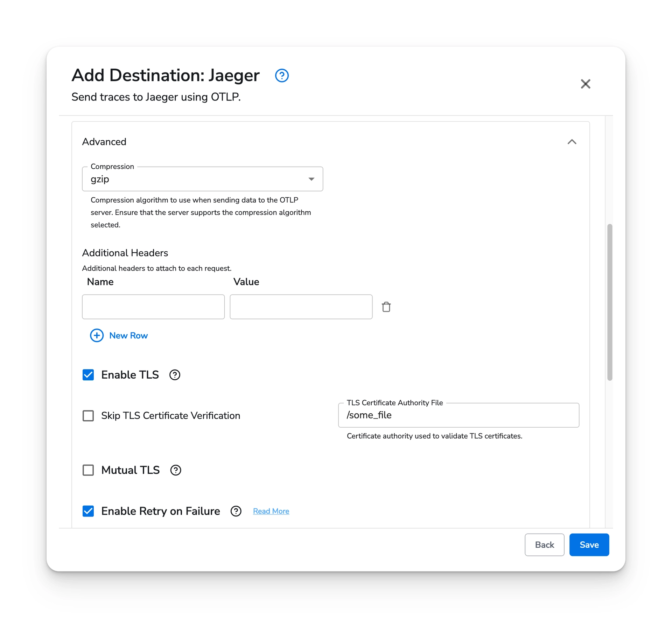Click the header Name input field
This screenshot has width=672, height=618.
153,307
